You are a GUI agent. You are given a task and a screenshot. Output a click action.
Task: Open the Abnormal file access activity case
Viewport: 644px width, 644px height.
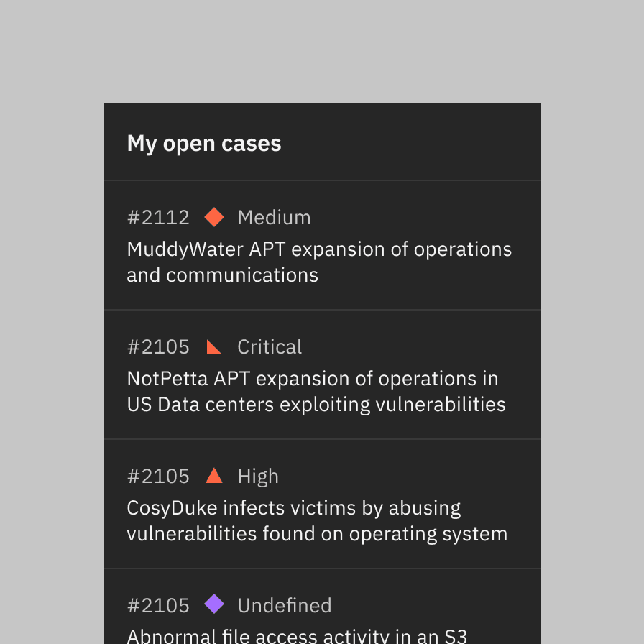click(297, 635)
